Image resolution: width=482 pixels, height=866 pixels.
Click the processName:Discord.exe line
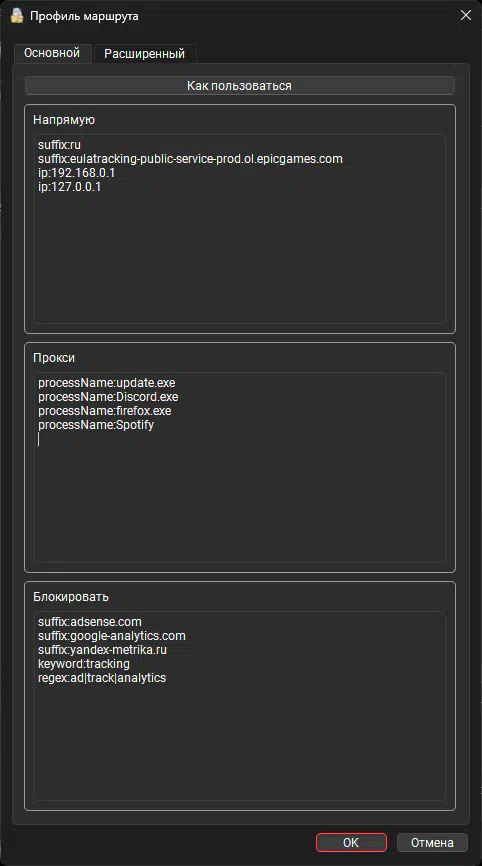108,397
